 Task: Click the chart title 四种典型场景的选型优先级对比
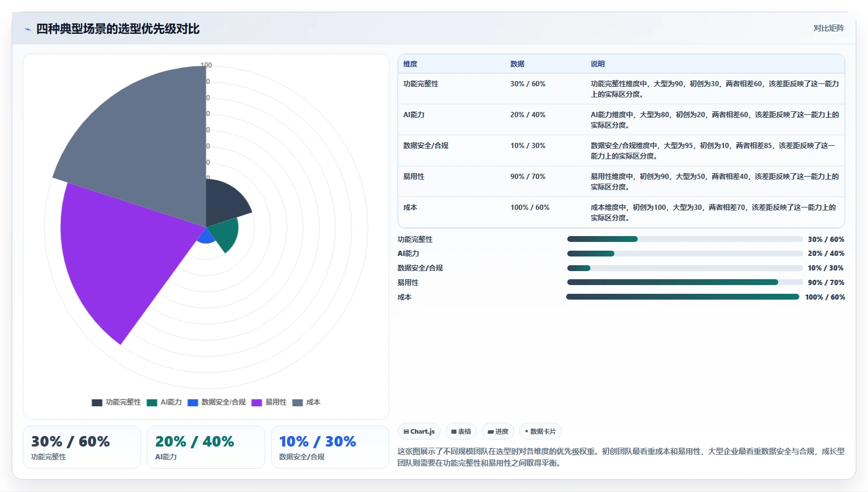point(118,29)
